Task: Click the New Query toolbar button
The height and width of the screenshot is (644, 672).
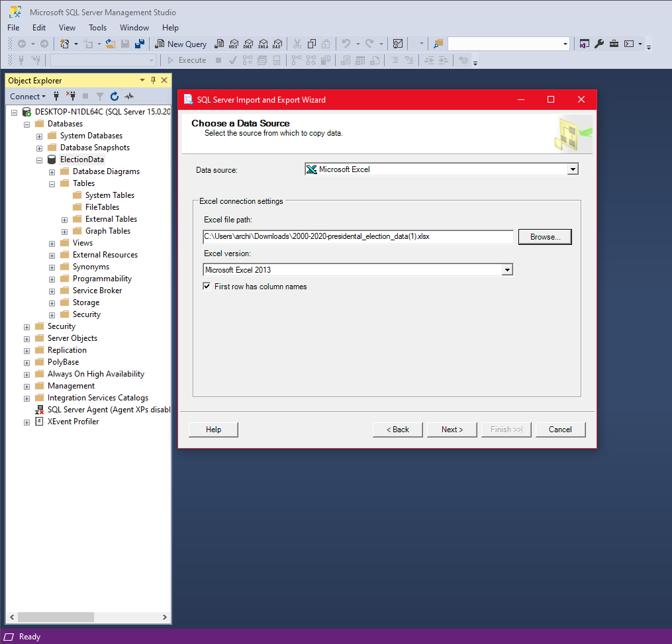Action: (181, 44)
